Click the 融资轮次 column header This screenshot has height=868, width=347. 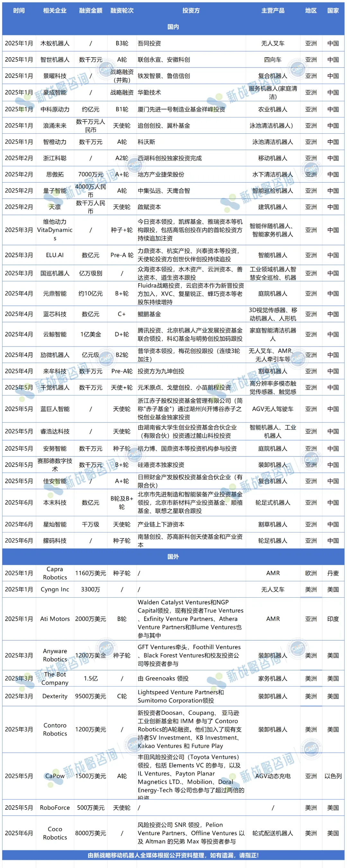pyautogui.click(x=122, y=10)
